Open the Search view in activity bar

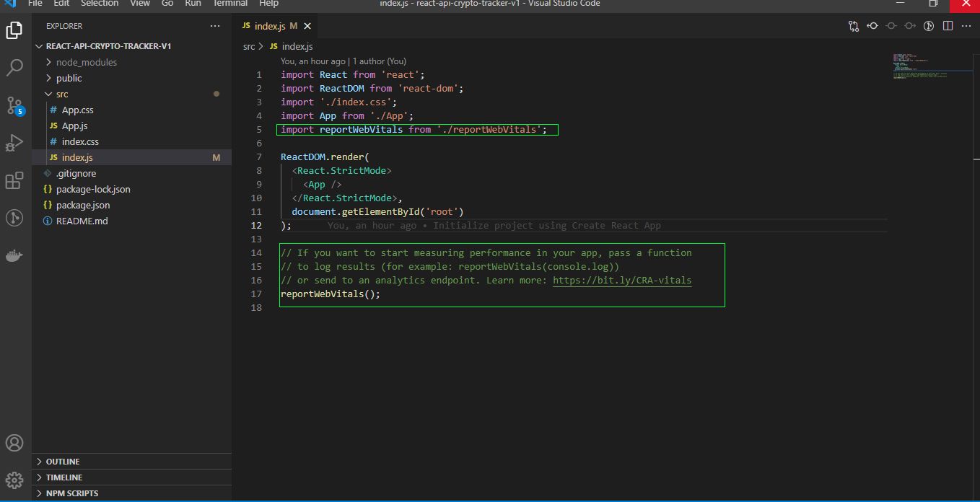coord(14,68)
